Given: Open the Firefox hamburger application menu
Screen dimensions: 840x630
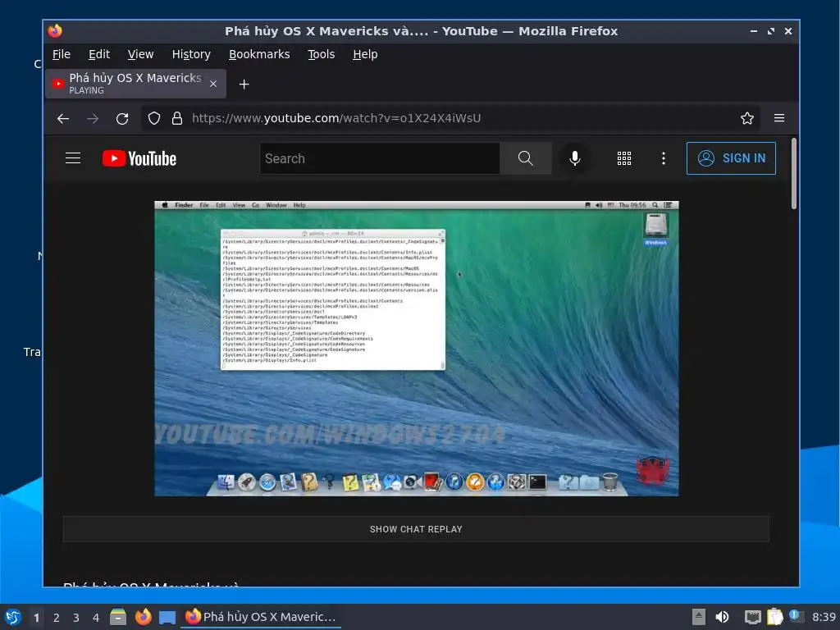Looking at the screenshot, I should 779,118.
